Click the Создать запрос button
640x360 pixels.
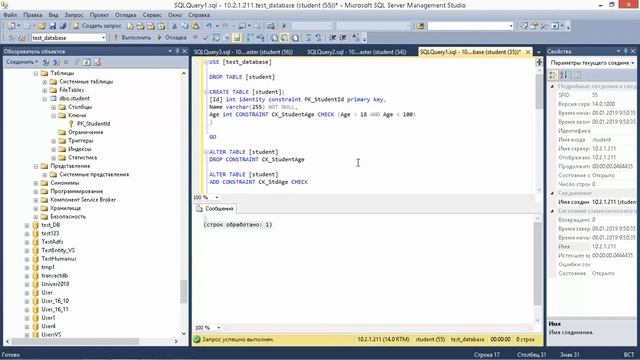[x=97, y=26]
